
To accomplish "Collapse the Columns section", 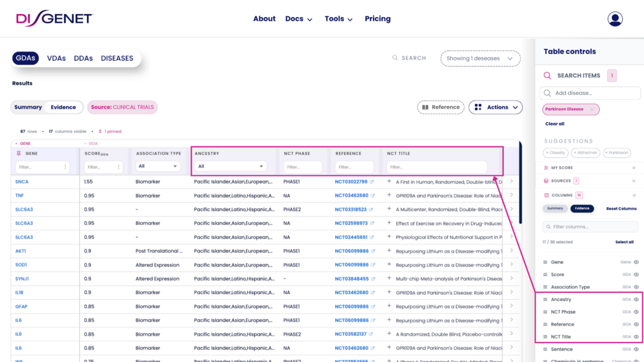I will 634,195.
